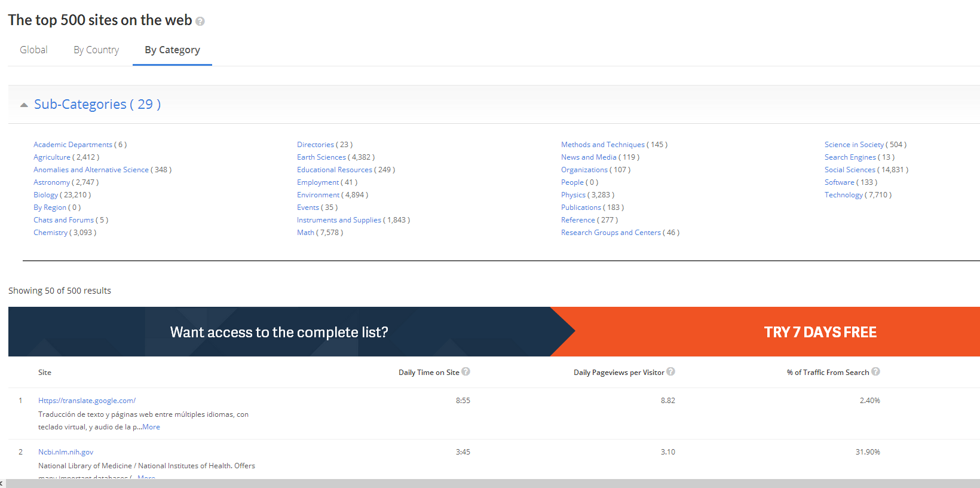Open the Agriculture sub-category

pos(52,157)
